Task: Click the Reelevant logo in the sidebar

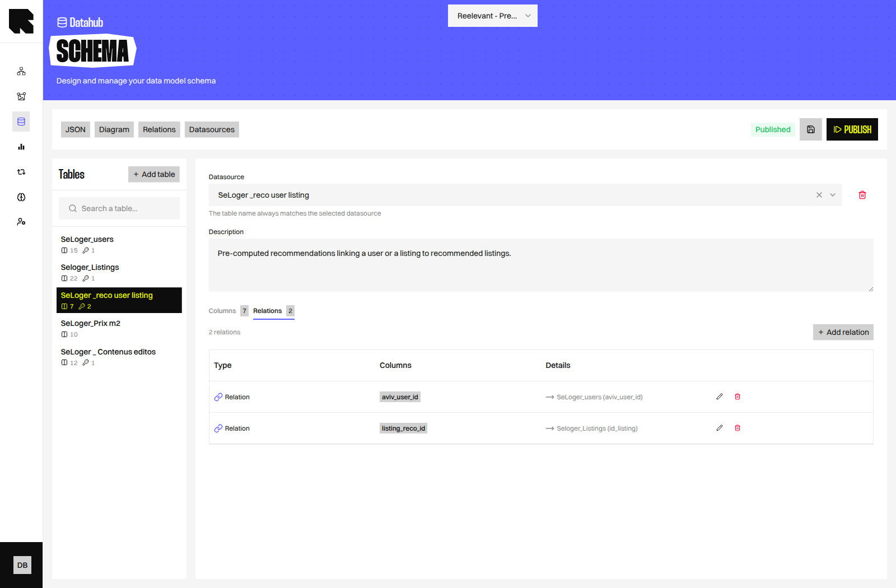Action: [21, 21]
